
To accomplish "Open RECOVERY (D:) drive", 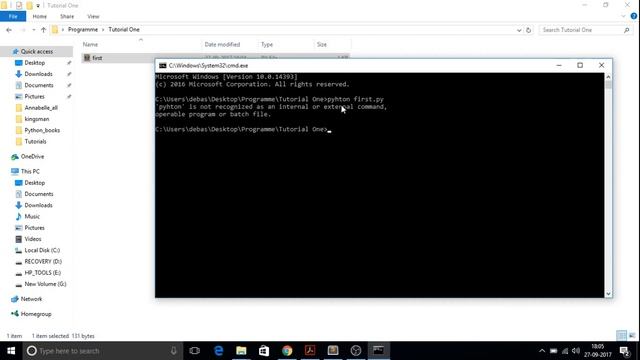I will [43, 262].
